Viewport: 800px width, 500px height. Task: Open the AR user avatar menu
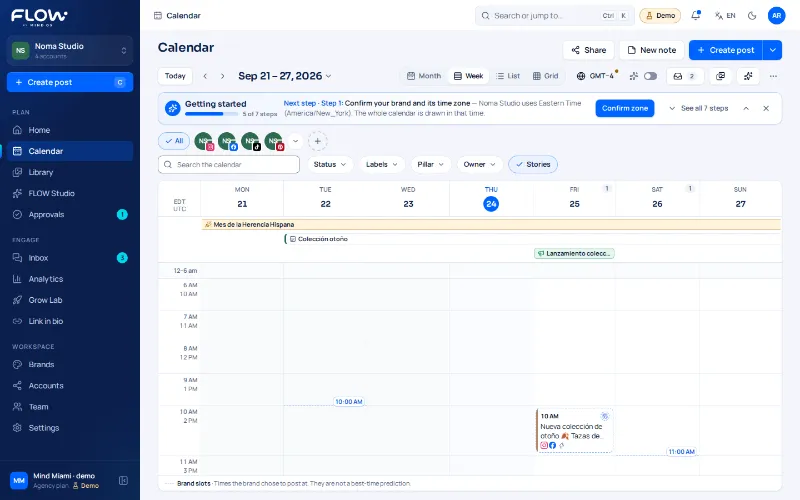pos(777,15)
